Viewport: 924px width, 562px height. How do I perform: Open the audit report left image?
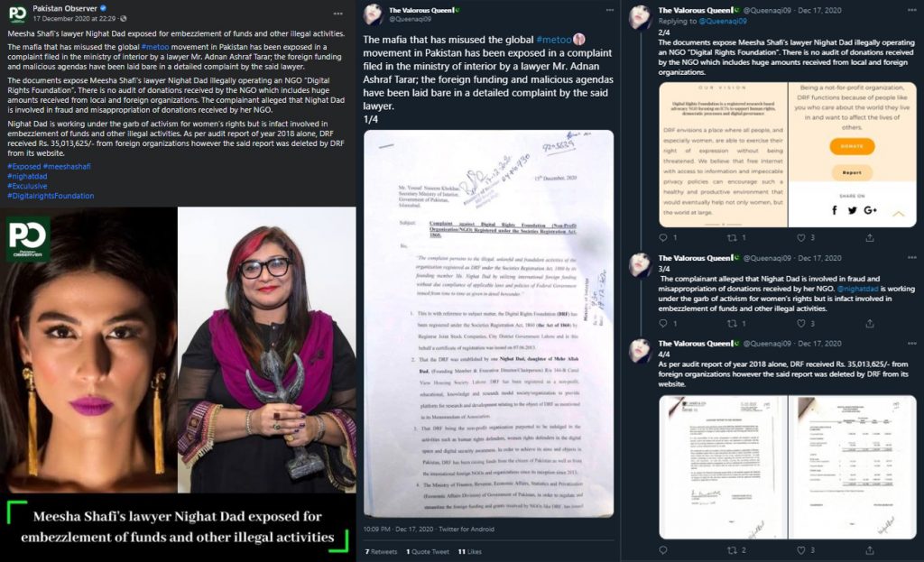click(x=723, y=467)
